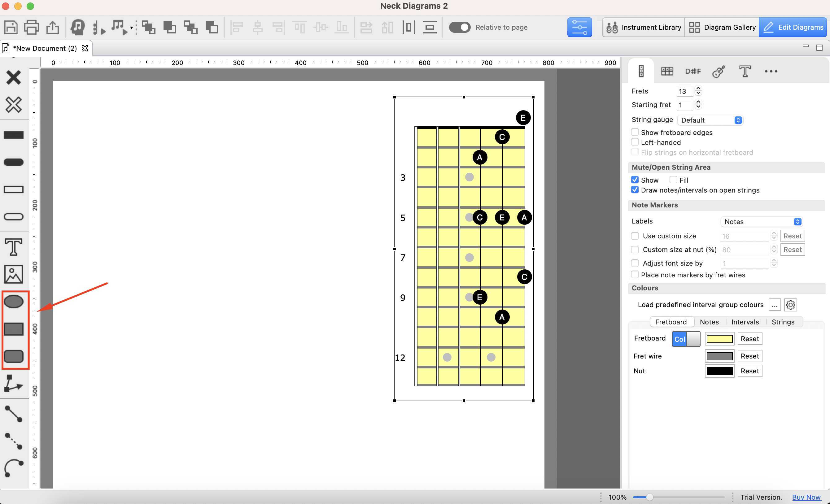This screenshot has width=830, height=504.
Task: Select the connected arrow path tool
Action: click(14, 384)
